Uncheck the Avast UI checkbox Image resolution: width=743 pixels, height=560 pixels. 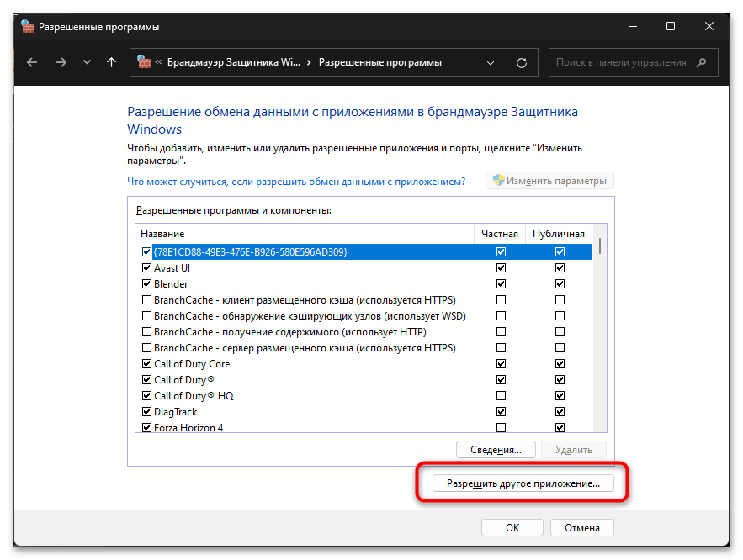147,268
